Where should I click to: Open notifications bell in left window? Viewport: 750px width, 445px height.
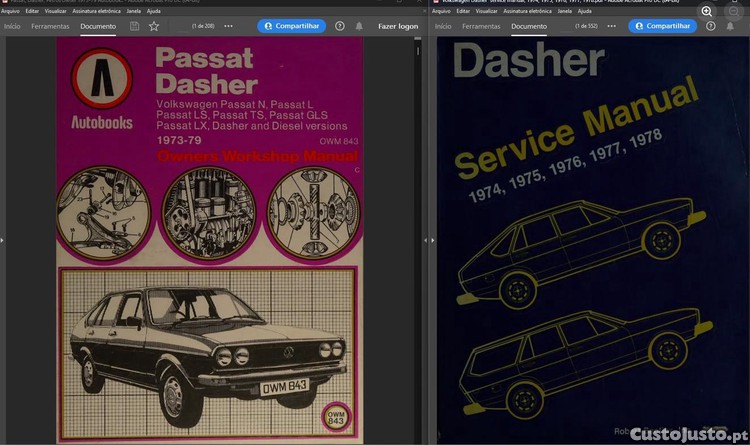359,26
